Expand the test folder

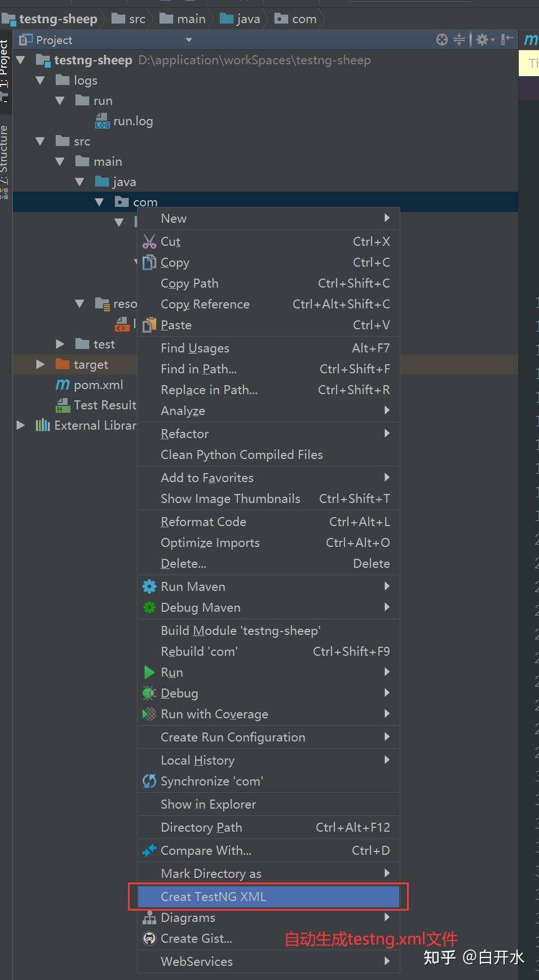(x=60, y=343)
